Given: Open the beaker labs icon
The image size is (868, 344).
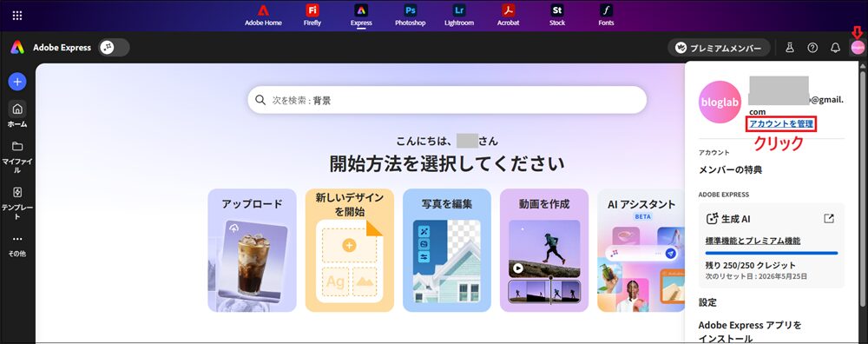Looking at the screenshot, I should click(790, 48).
